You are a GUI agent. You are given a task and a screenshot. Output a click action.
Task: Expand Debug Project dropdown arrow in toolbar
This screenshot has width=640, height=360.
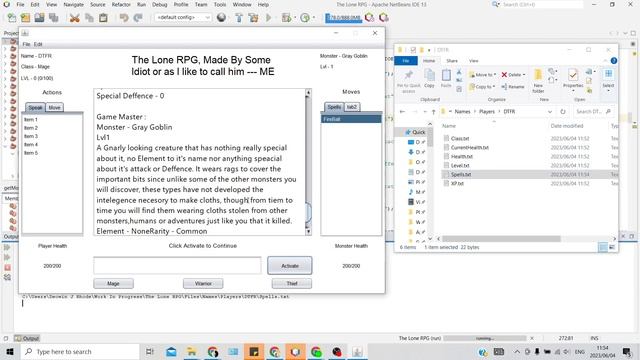point(295,18)
